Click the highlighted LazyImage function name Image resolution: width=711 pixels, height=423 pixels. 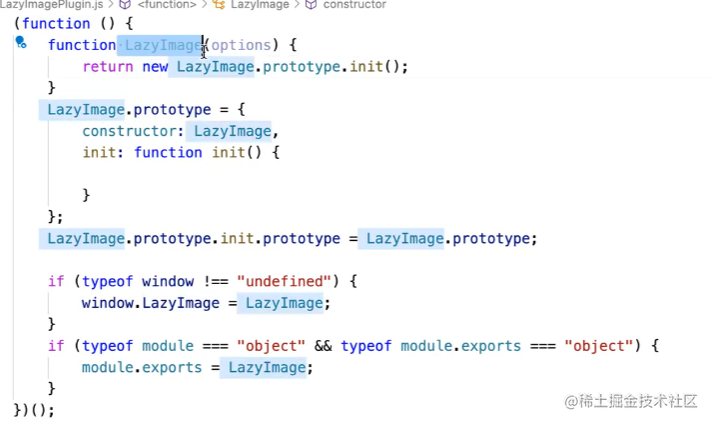[163, 45]
